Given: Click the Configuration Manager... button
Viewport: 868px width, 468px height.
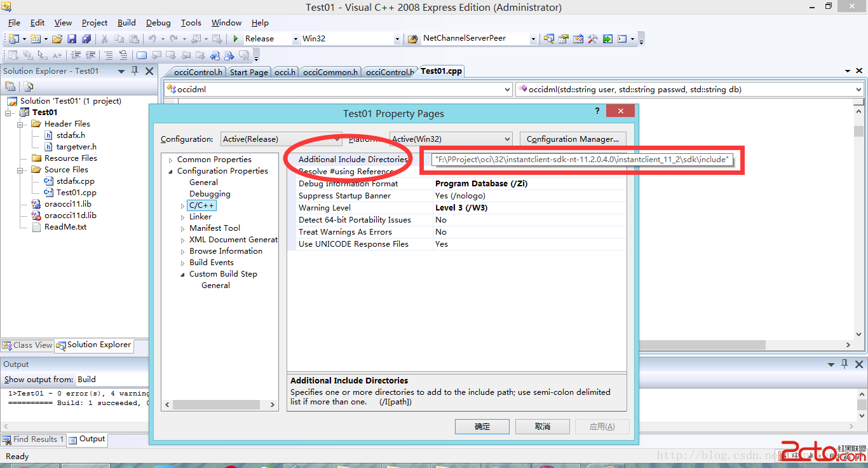Looking at the screenshot, I should click(x=573, y=139).
